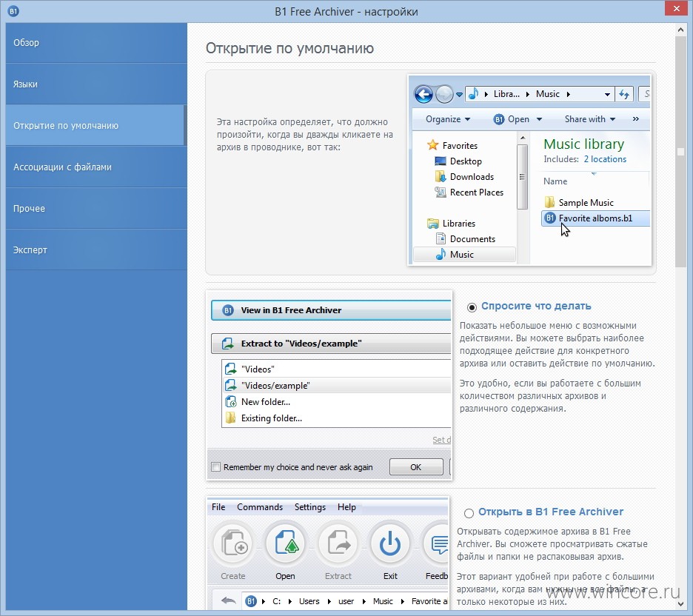Click the Existing folder icon in the extract list
The width and height of the screenshot is (693, 616).
coord(231,418)
